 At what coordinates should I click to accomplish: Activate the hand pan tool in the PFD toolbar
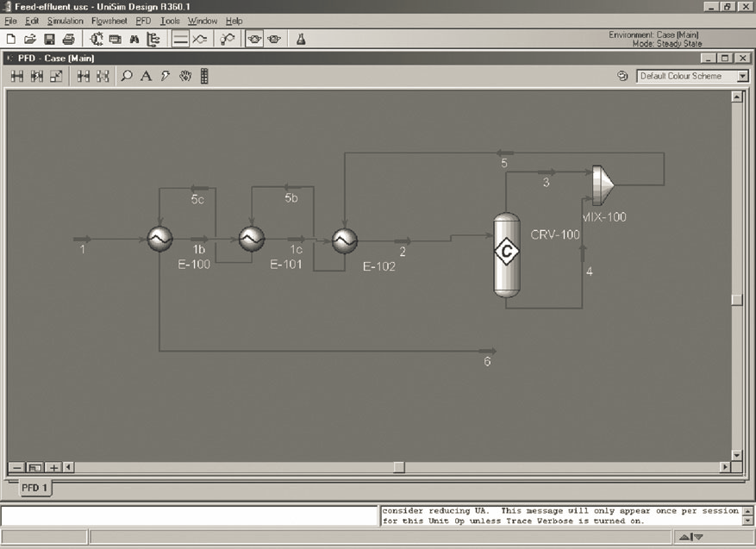184,77
